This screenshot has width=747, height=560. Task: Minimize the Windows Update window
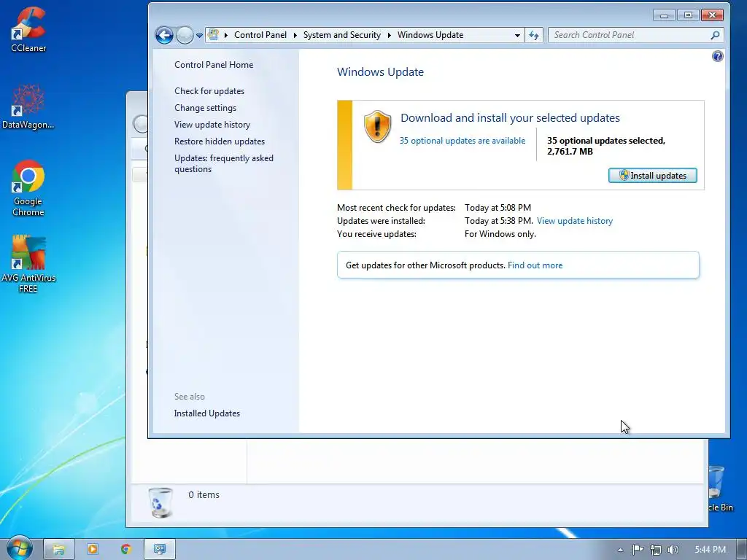(x=664, y=15)
